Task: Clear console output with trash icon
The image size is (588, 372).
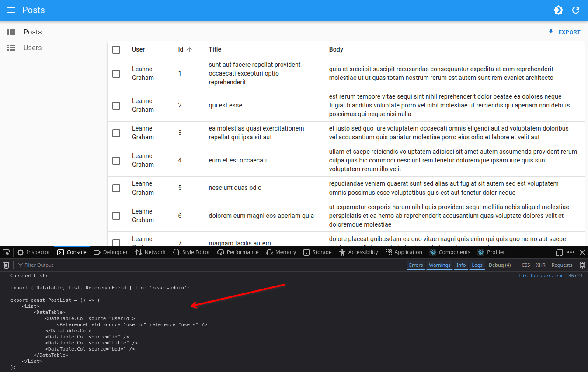Action: point(7,265)
